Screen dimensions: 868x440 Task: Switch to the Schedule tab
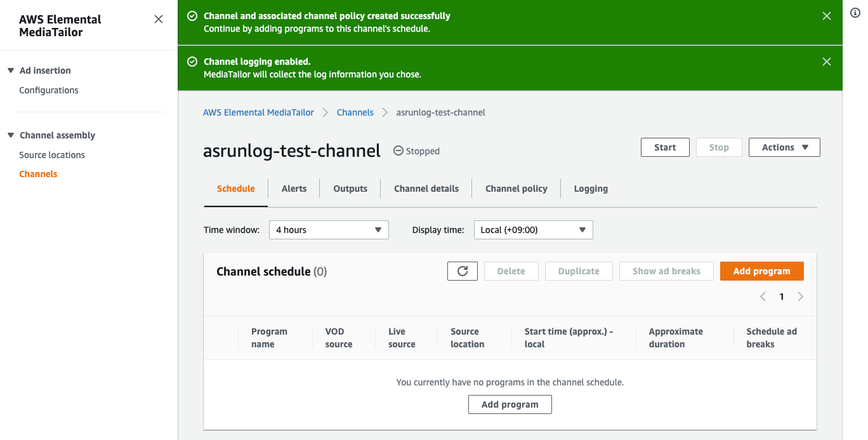[236, 189]
